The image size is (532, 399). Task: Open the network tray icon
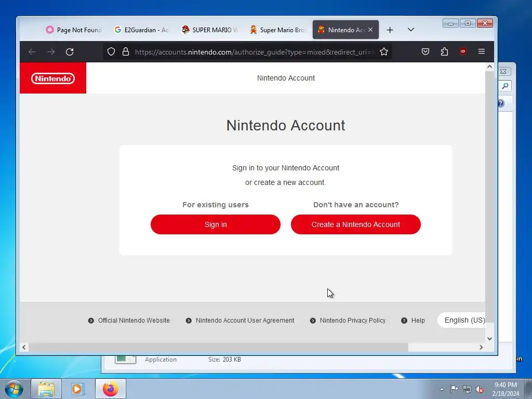click(x=467, y=389)
